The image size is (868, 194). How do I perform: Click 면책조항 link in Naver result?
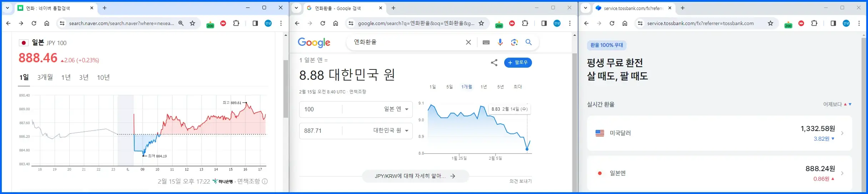pos(249,181)
